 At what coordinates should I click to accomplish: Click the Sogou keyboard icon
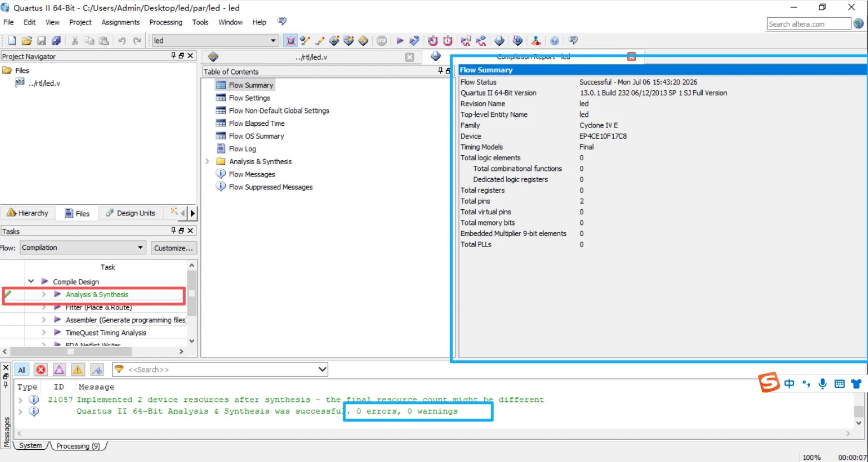(x=840, y=384)
